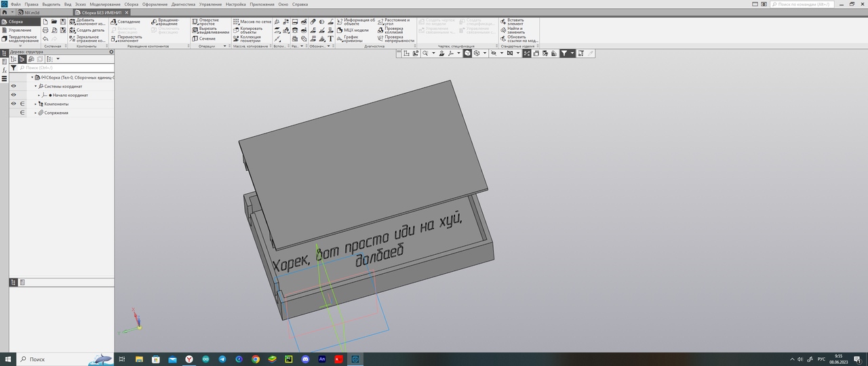Pick the Rotation-rotation mate tool
The image size is (868, 366).
(166, 22)
